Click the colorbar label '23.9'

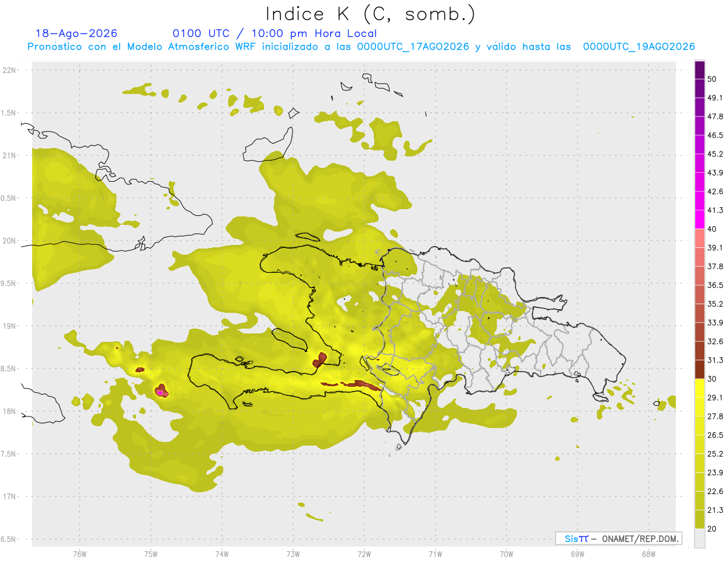point(715,473)
